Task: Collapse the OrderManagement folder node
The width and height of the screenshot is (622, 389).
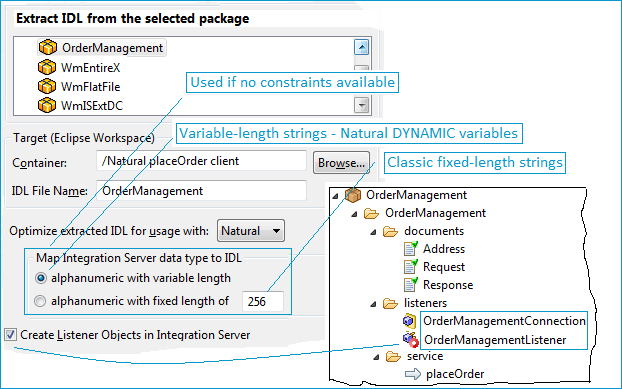Action: 355,214
